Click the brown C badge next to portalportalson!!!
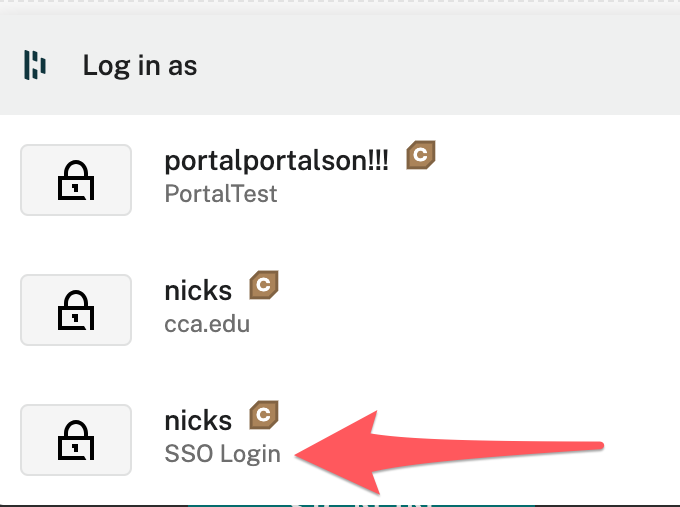 [421, 156]
